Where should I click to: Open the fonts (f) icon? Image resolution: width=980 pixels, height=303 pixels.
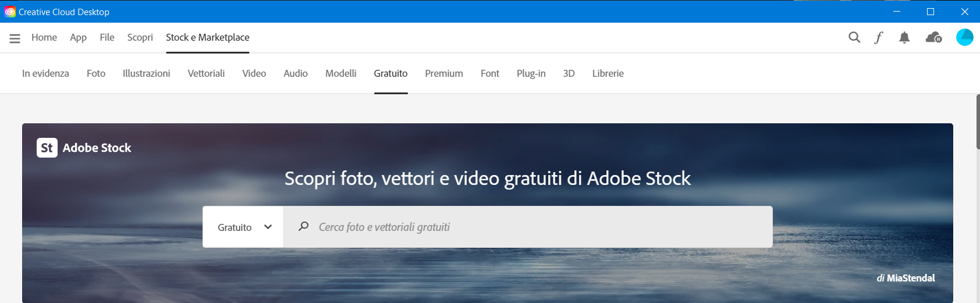pos(879,37)
